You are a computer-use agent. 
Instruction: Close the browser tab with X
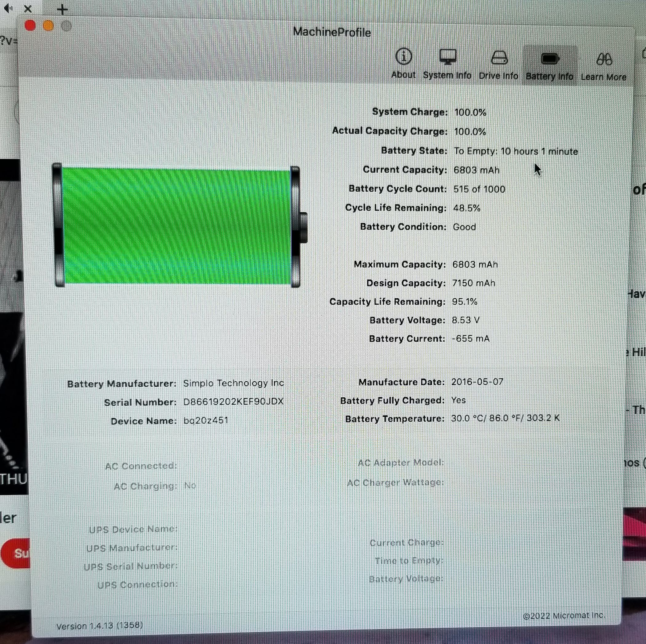click(28, 9)
